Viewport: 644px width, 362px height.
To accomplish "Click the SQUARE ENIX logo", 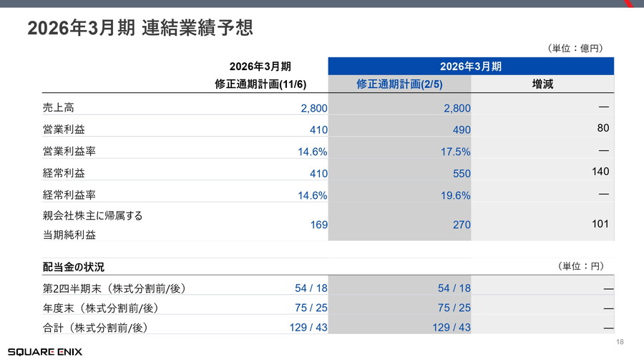I will pyautogui.click(x=45, y=351).
